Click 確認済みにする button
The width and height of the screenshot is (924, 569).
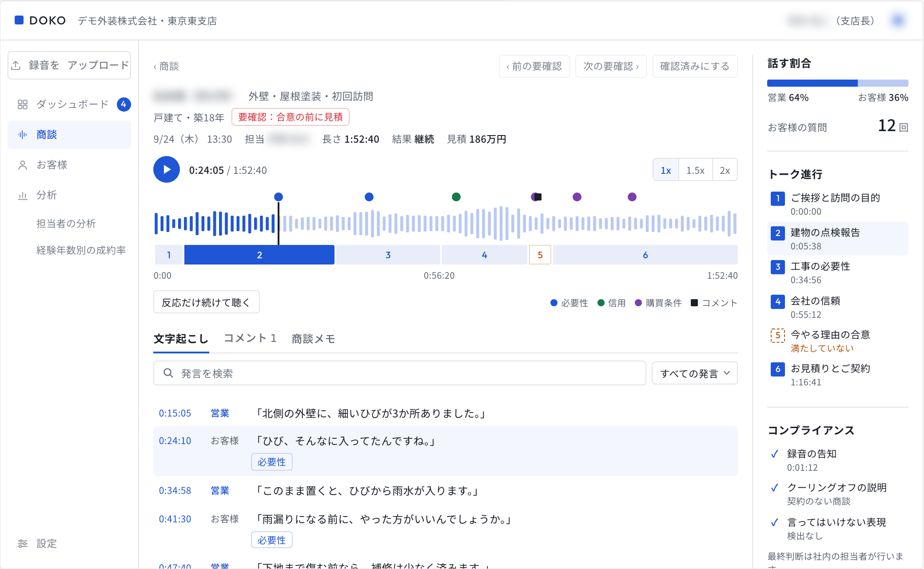695,66
